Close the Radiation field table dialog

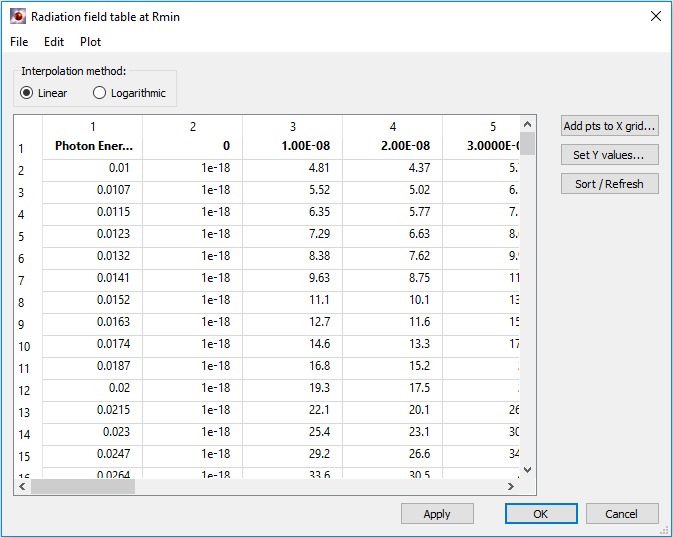point(655,17)
